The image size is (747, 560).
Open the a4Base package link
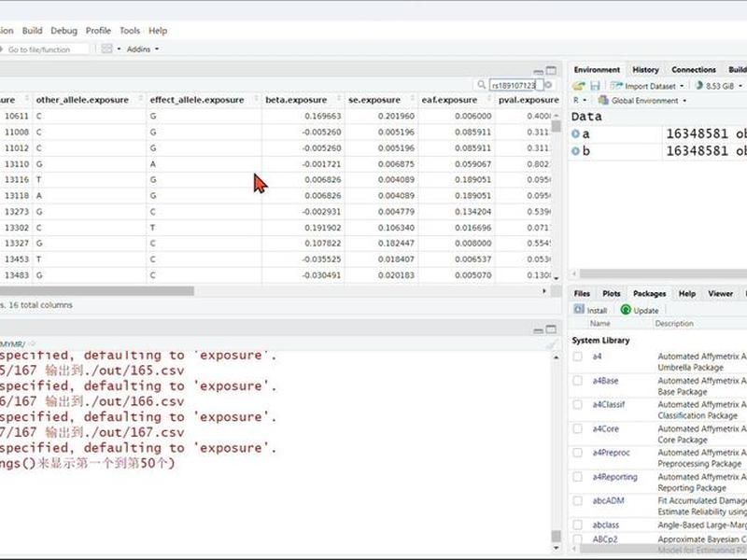[x=605, y=381]
